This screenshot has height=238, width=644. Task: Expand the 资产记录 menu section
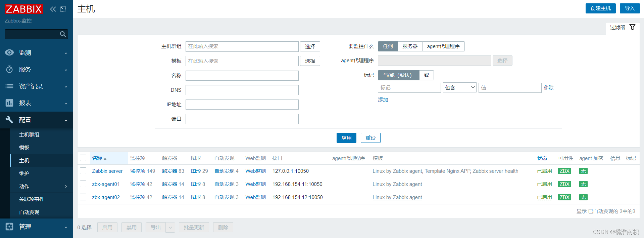pos(66,87)
